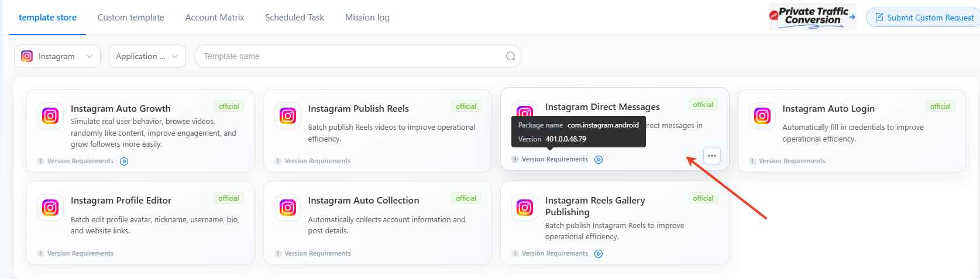Open the three-dots menu on Direct Messages card
This screenshot has width=980, height=279.
pyautogui.click(x=711, y=156)
